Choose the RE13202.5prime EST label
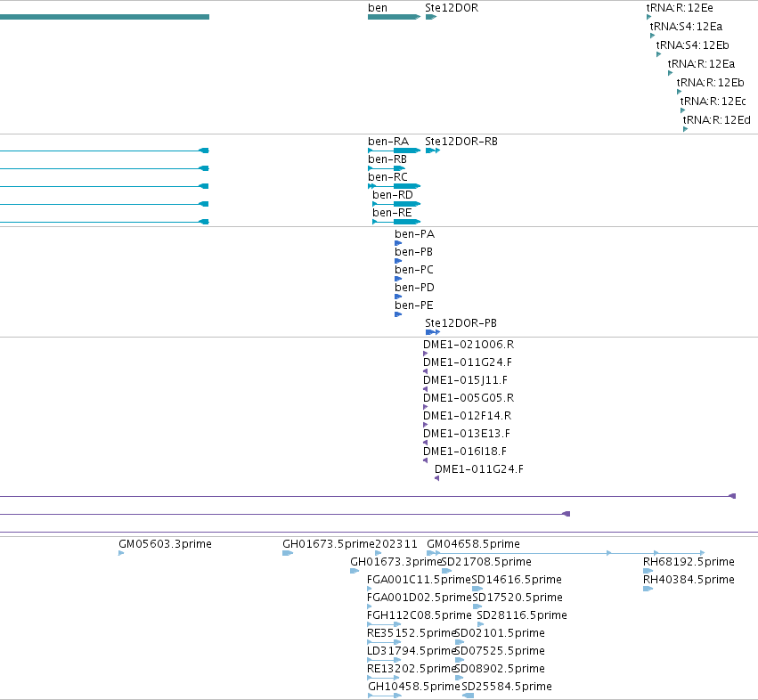Image resolution: width=758 pixels, height=700 pixels. [412, 669]
